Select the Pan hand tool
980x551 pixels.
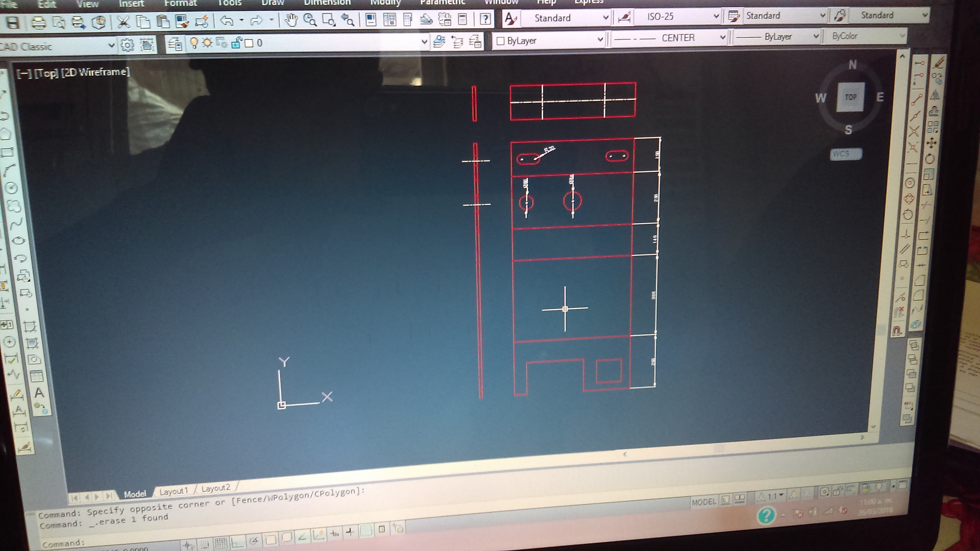point(292,20)
